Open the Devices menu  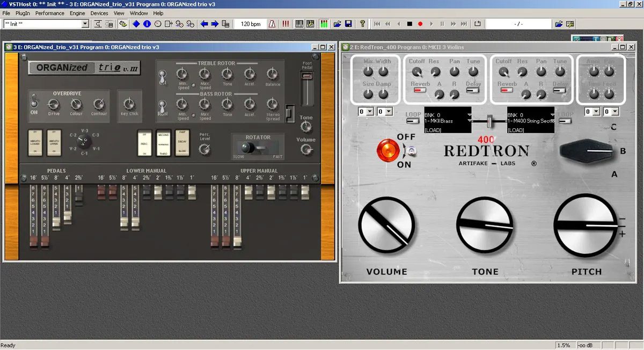[x=99, y=13]
